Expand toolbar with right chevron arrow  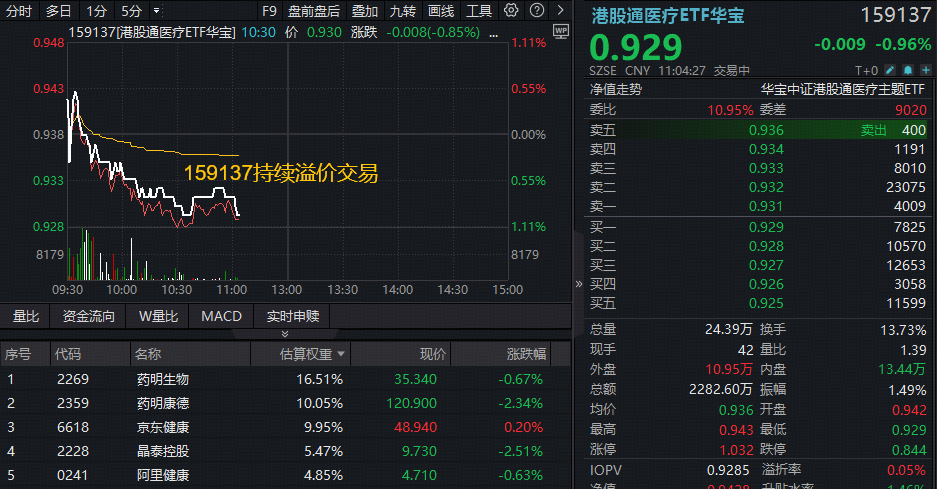(x=560, y=11)
